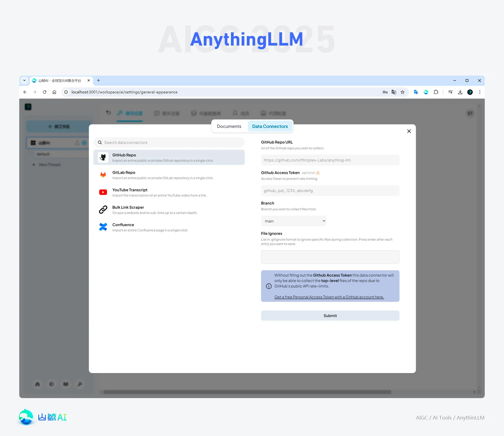Click the address bar URL

coord(124,92)
